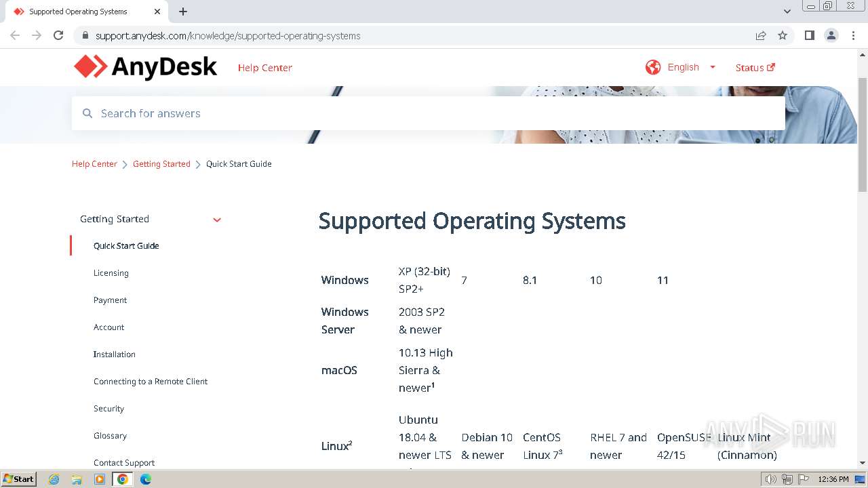The image size is (868, 488).
Task: Click the AnyDesk logo
Action: tap(145, 67)
